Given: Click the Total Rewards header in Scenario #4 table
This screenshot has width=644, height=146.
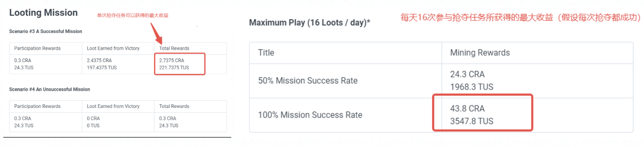Looking at the screenshot, I should 174,106.
